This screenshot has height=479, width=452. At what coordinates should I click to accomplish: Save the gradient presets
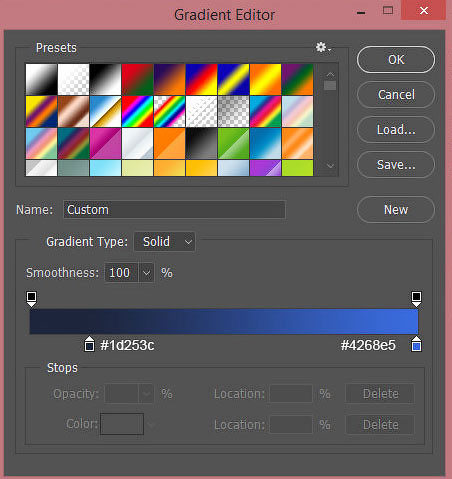(x=396, y=165)
